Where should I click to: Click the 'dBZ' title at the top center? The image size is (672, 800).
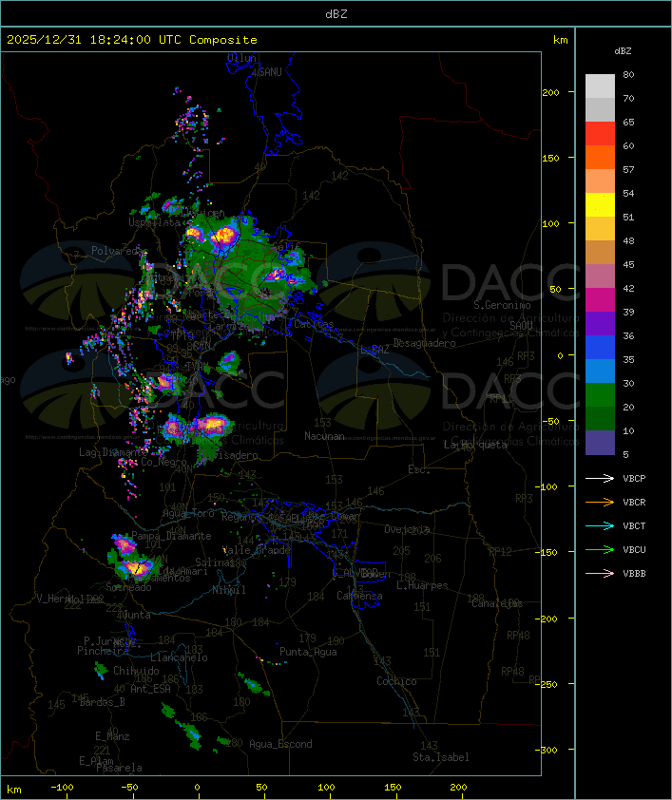click(x=336, y=14)
